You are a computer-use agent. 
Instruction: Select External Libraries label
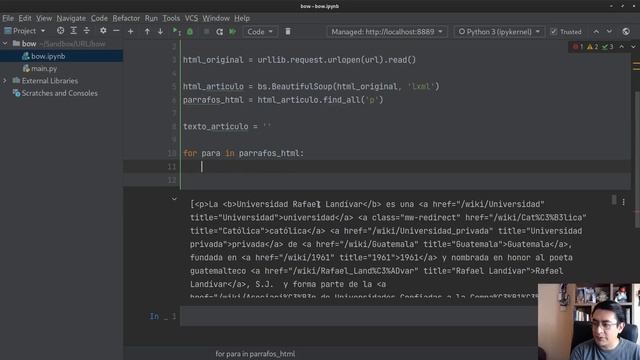click(50, 81)
